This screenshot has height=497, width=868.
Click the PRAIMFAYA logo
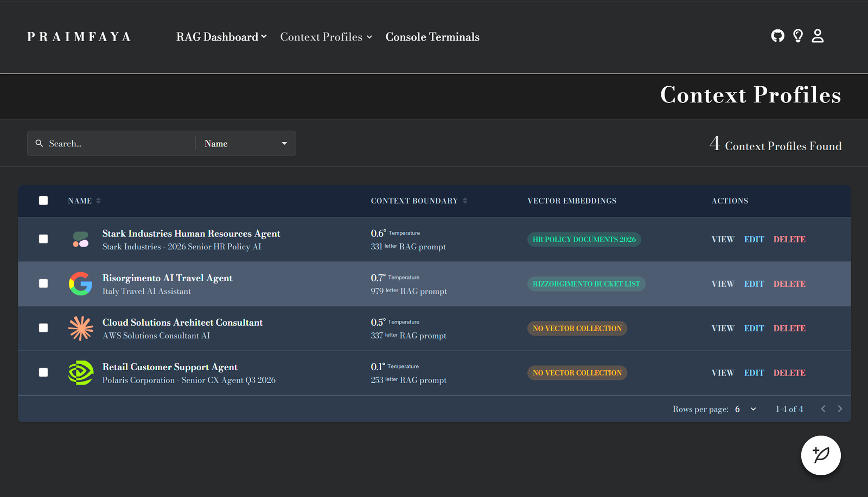tap(79, 37)
